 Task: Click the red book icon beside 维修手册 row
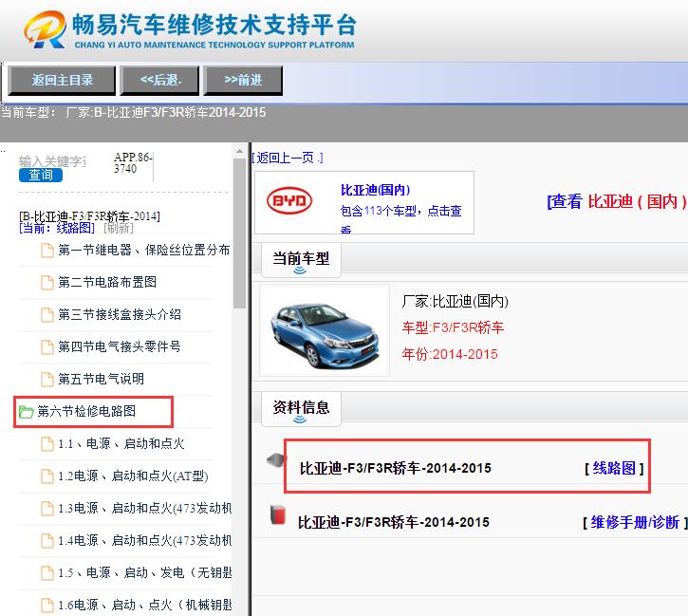(x=277, y=514)
